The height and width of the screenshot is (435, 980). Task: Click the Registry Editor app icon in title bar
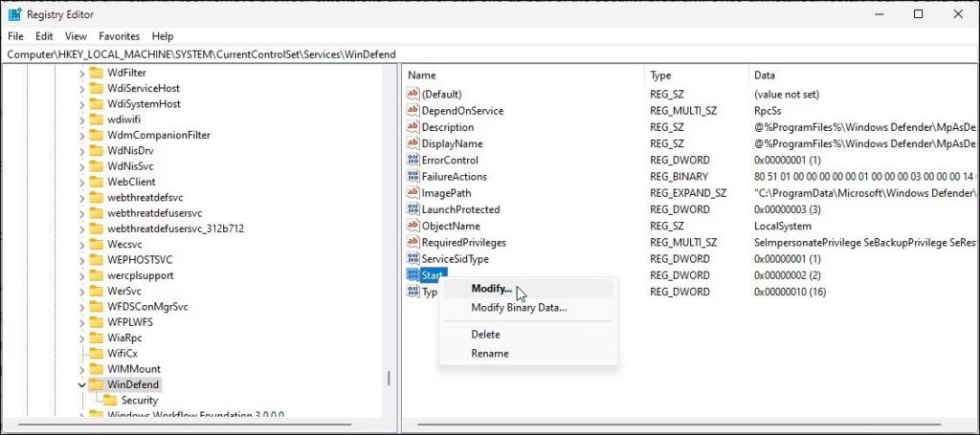coord(14,14)
